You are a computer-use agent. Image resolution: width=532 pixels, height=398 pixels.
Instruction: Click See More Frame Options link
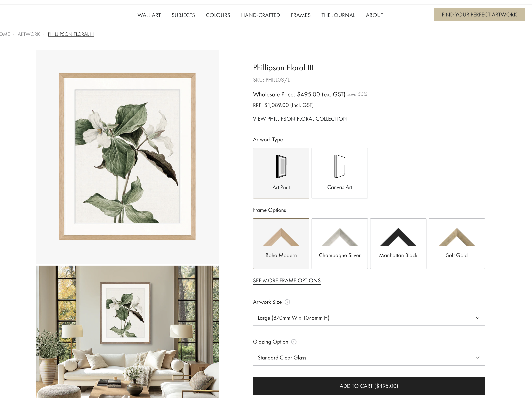click(287, 281)
